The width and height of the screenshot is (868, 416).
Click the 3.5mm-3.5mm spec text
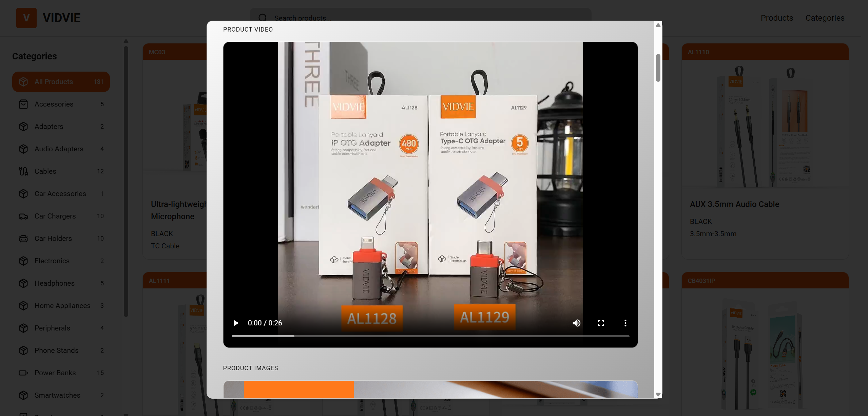713,234
